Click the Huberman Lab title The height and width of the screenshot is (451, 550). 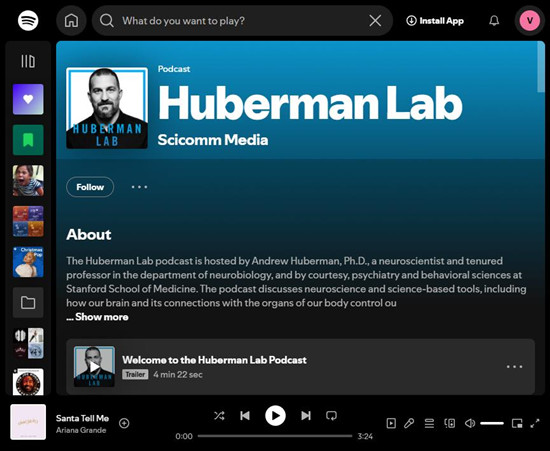point(310,103)
